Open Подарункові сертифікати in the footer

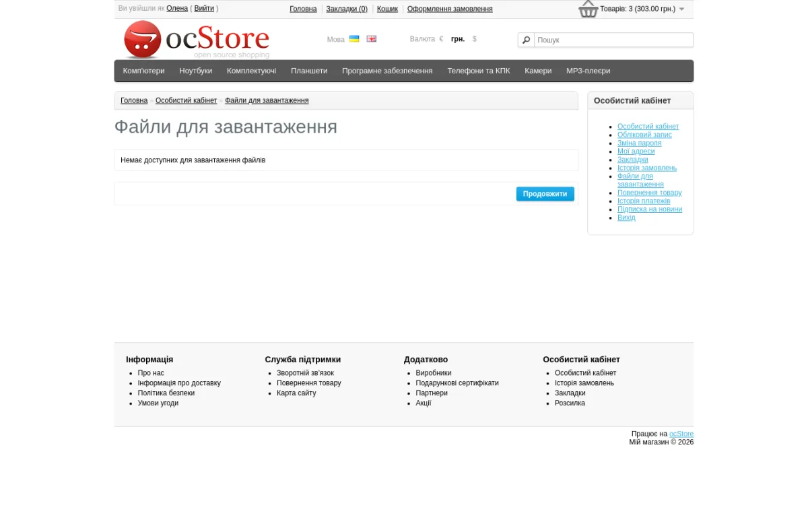point(457,383)
